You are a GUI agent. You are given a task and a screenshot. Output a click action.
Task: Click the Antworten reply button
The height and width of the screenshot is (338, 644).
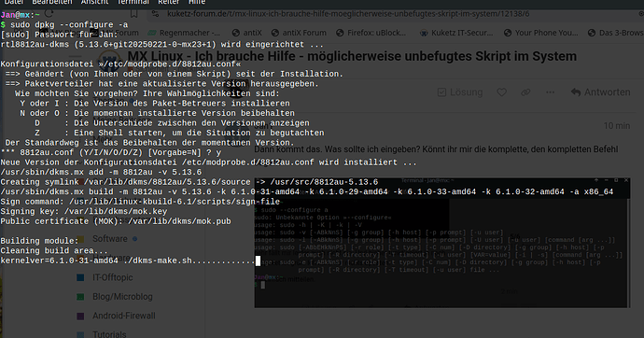pyautogui.click(x=600, y=92)
